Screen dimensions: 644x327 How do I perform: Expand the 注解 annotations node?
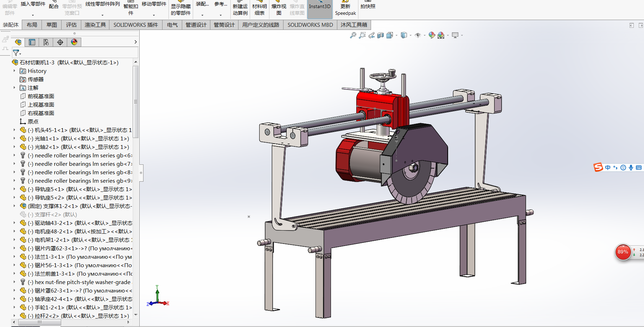[14, 88]
